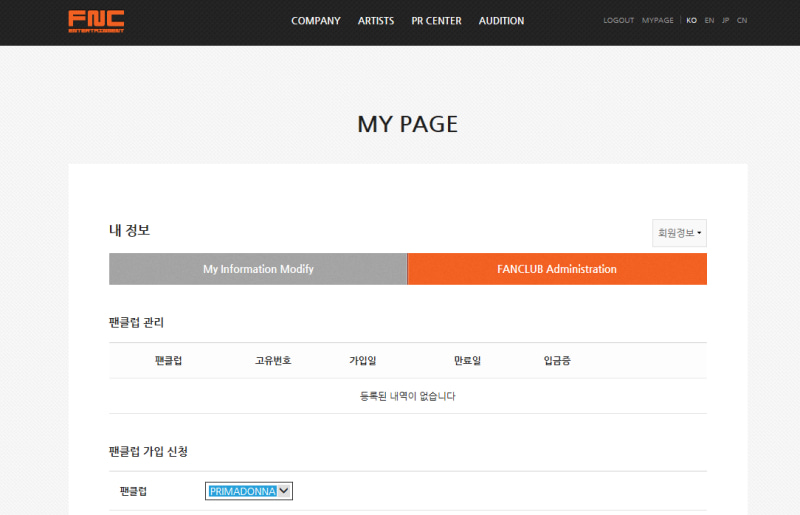
Task: Click the 가입일 column header
Action: point(362,360)
